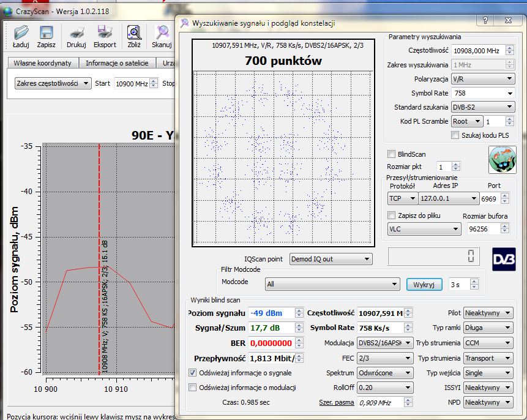Click the Szer. pasma link
527x420 pixels.
point(337,402)
